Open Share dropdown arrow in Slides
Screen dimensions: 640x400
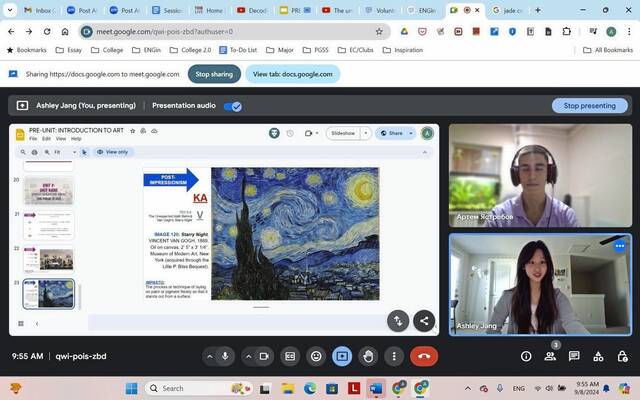[x=411, y=133]
